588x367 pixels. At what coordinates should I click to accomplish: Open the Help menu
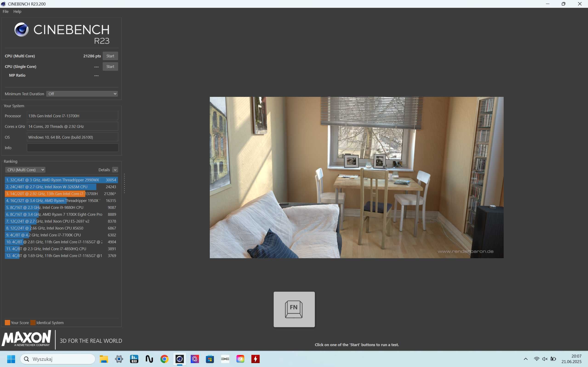point(17,11)
